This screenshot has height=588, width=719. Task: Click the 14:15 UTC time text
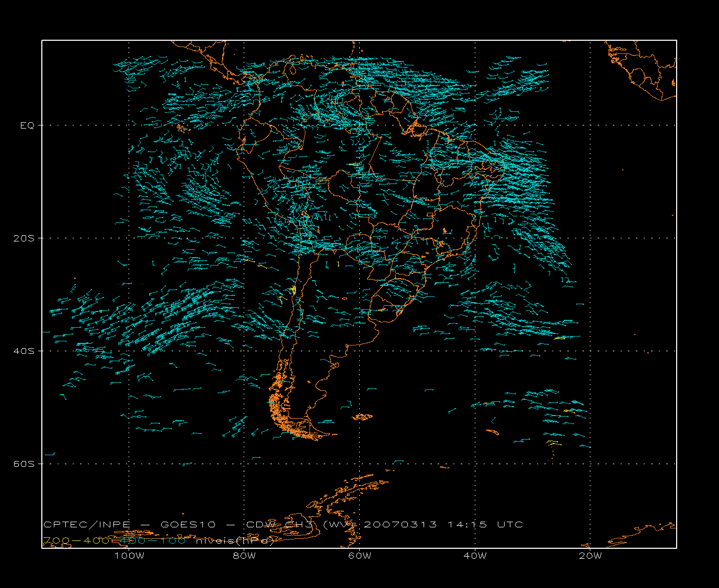point(485,524)
